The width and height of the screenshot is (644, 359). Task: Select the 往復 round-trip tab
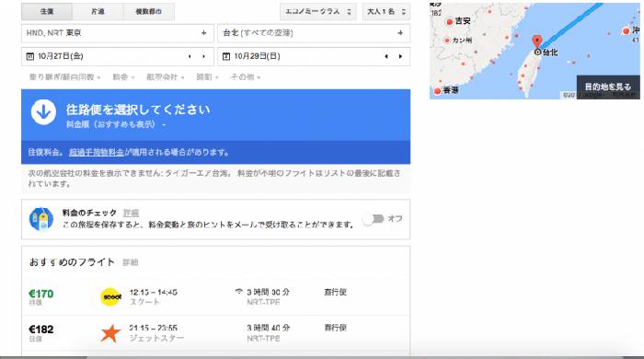47,11
